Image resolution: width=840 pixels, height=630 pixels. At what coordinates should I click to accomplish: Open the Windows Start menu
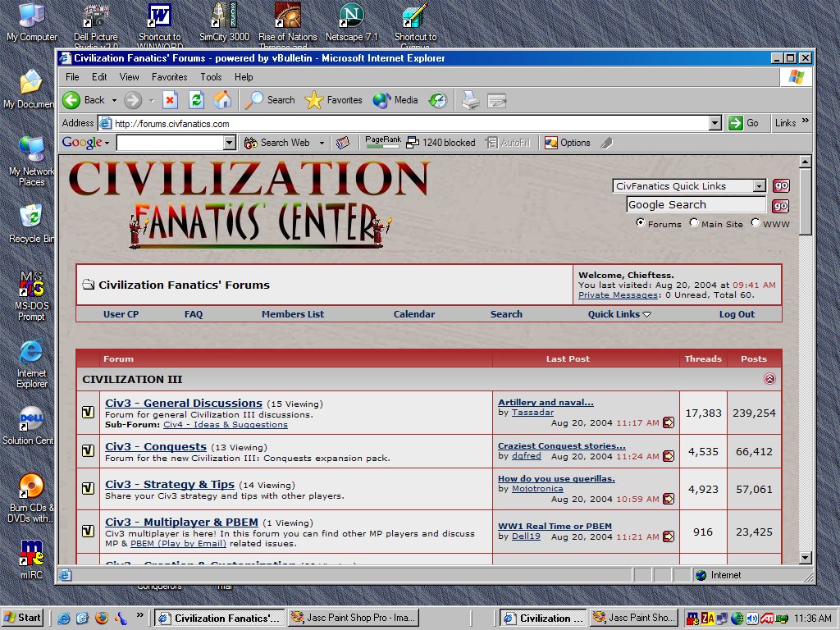(24, 618)
